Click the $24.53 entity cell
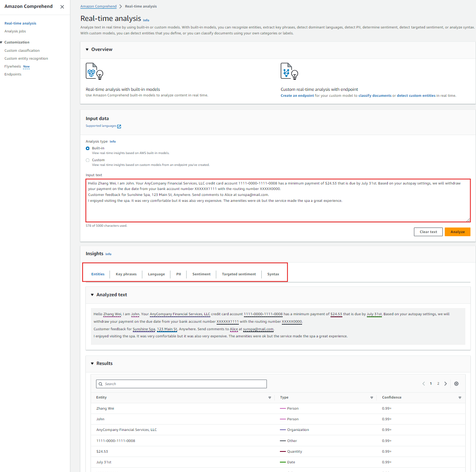 pyautogui.click(x=102, y=451)
